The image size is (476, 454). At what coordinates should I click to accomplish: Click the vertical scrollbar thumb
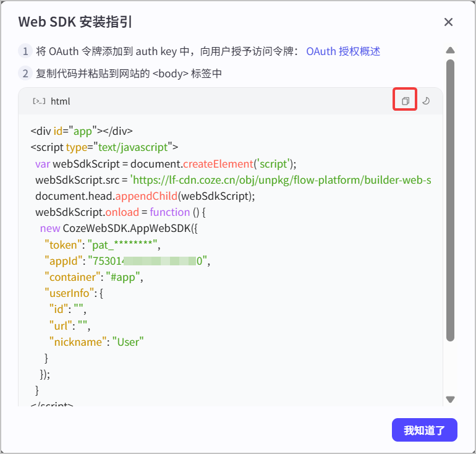tap(450, 200)
